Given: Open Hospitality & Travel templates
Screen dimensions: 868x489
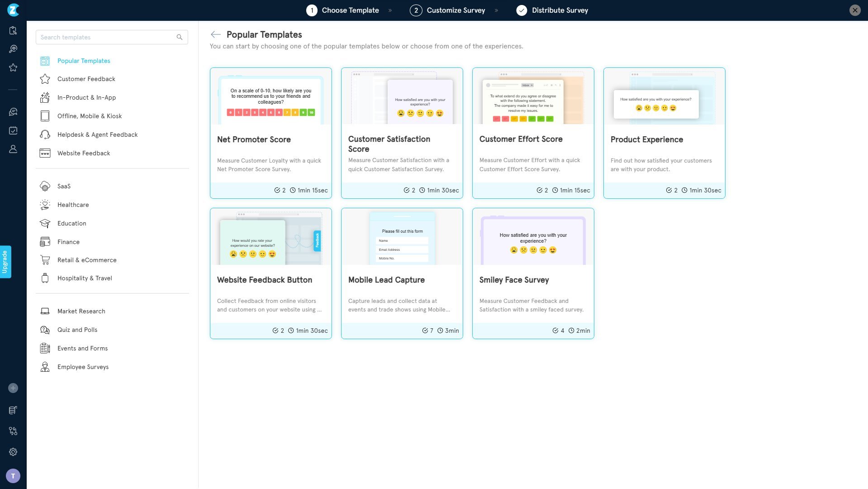Looking at the screenshot, I should tap(85, 278).
